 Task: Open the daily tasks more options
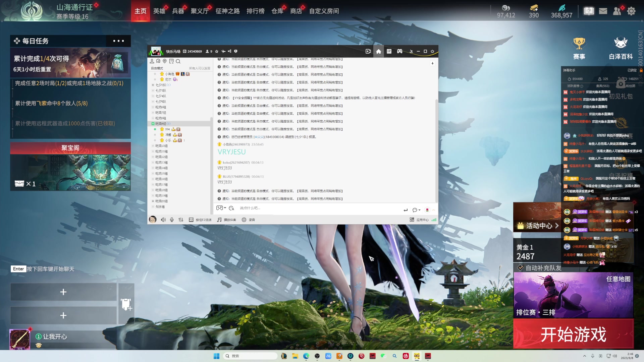coord(118,41)
